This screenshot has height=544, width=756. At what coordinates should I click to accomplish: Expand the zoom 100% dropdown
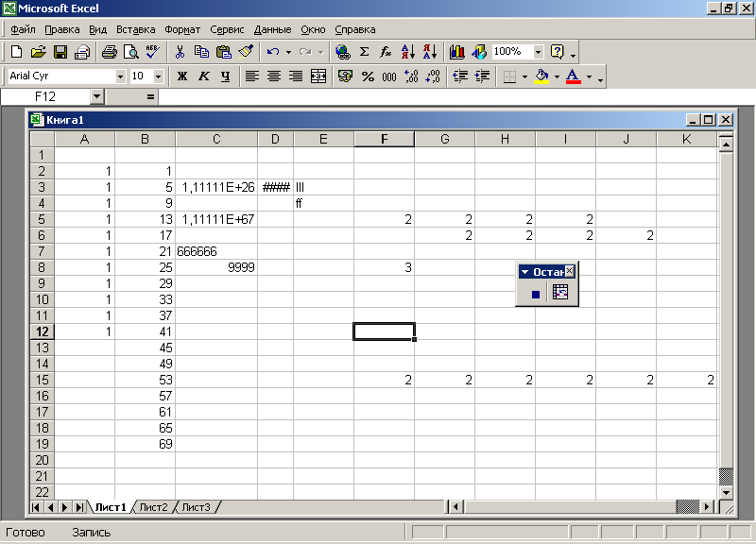click(539, 52)
